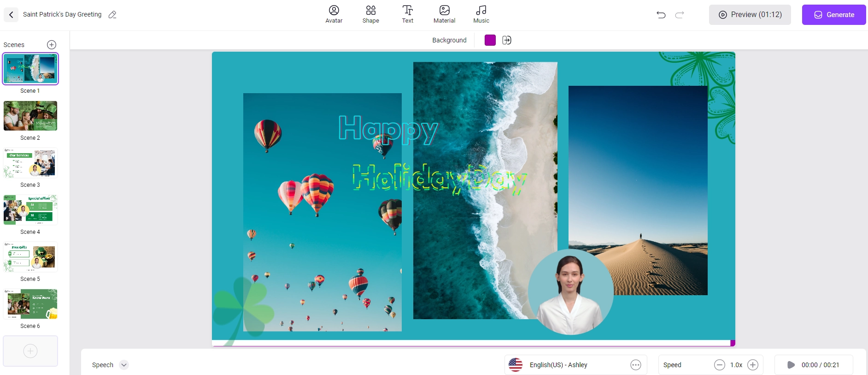Decrease speech speed with minus button
Image resolution: width=868 pixels, height=375 pixels.
(720, 365)
